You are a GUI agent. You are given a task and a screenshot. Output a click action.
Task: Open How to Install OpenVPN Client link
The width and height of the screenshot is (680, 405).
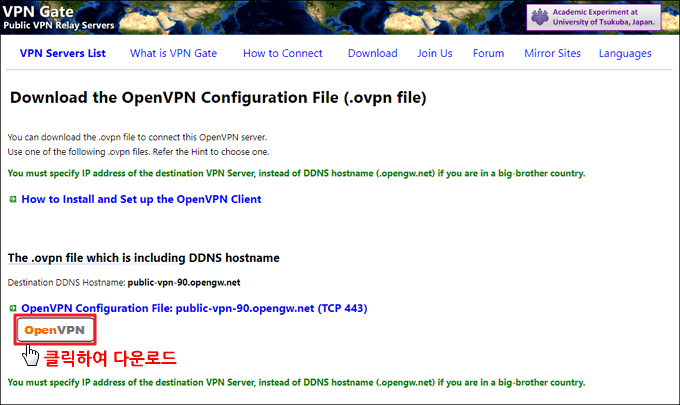click(141, 199)
